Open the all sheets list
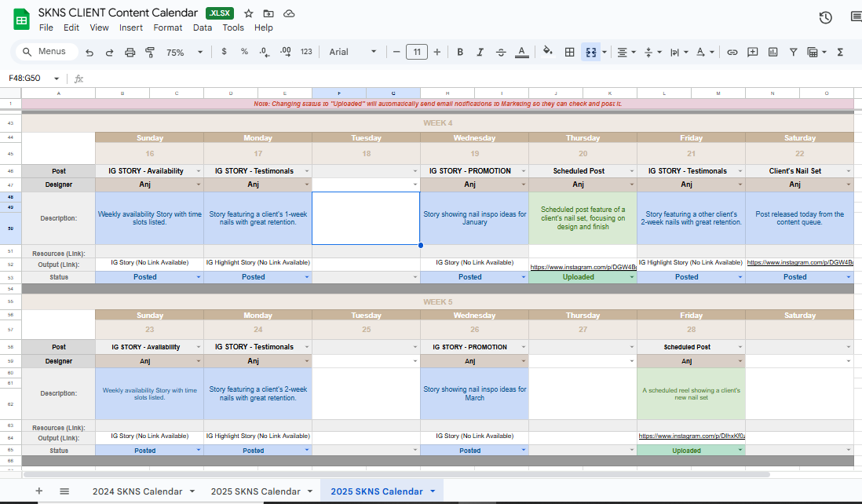Image resolution: width=862 pixels, height=504 pixels. (x=64, y=491)
